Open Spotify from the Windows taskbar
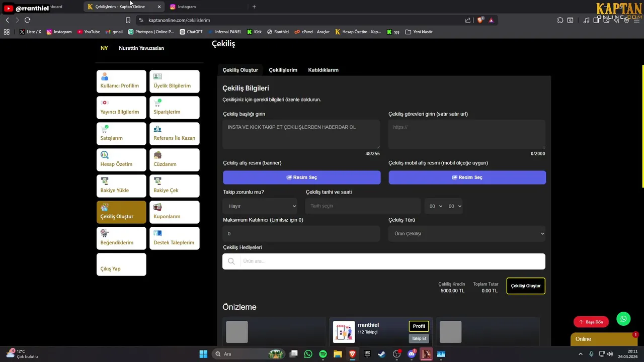 click(x=323, y=354)
